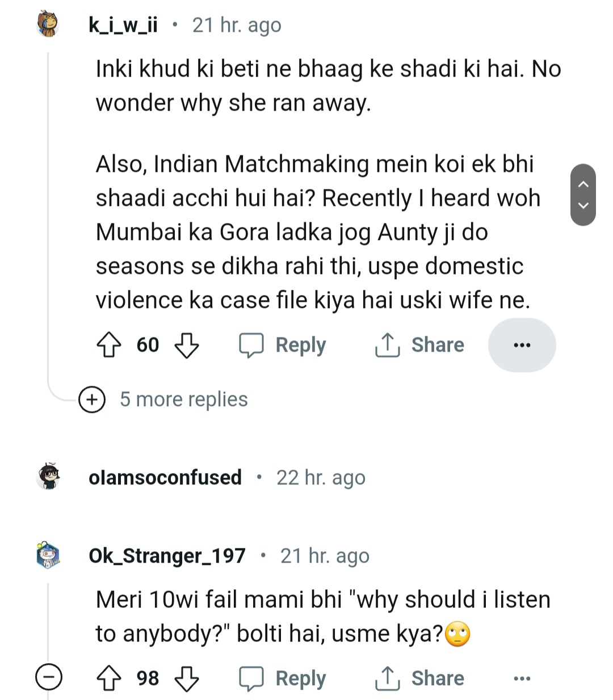Jump to next comment with down chevron

[x=583, y=206]
